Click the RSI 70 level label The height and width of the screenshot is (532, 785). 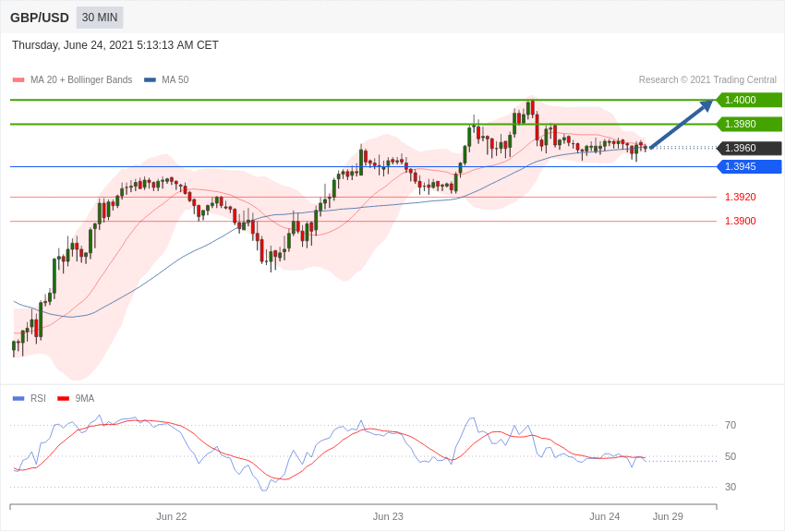coord(731,426)
